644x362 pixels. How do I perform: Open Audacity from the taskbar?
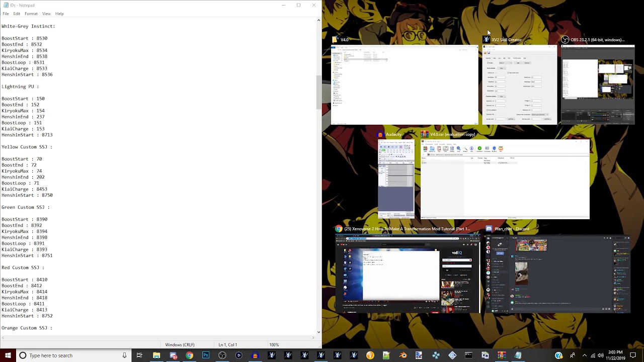click(x=255, y=355)
